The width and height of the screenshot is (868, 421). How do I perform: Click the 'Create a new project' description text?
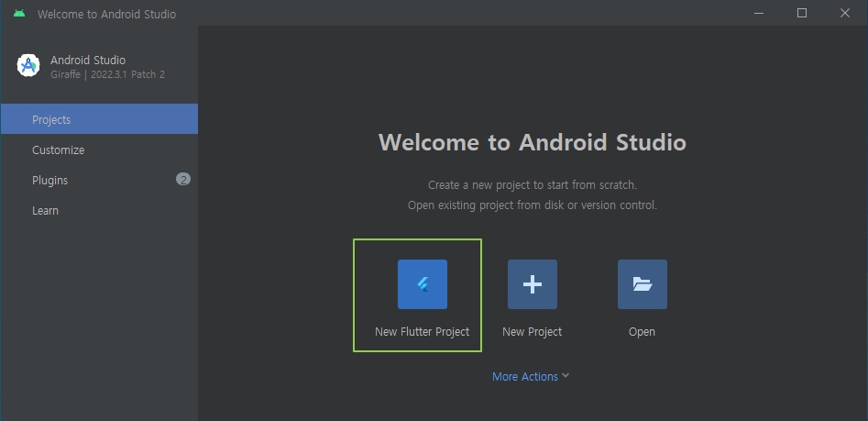[x=533, y=185]
